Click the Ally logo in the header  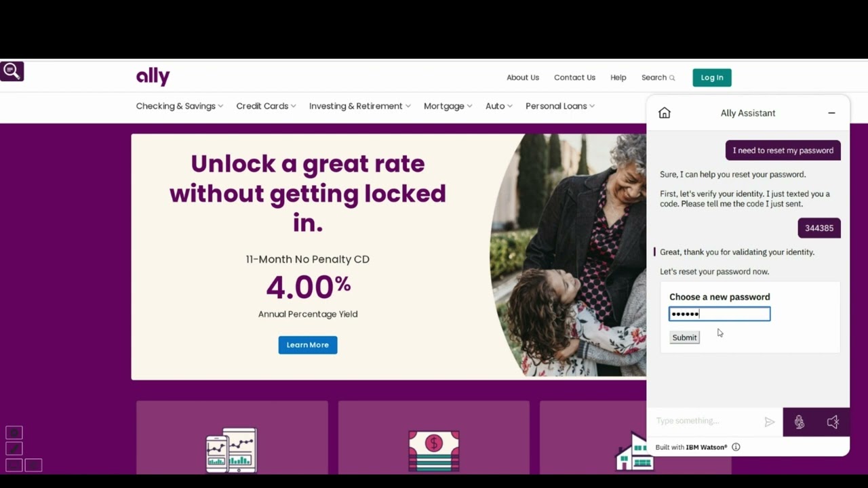[153, 77]
